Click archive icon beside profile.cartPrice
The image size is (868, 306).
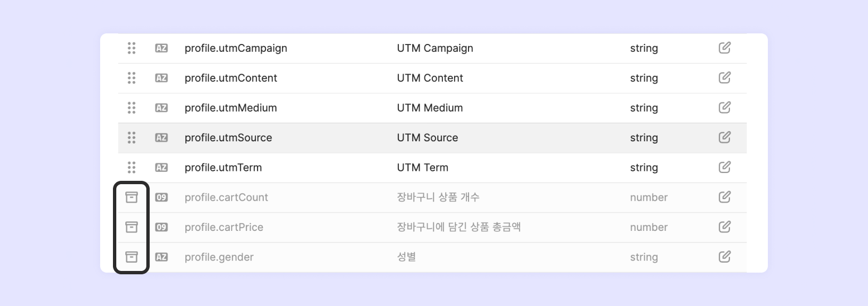pyautogui.click(x=131, y=227)
